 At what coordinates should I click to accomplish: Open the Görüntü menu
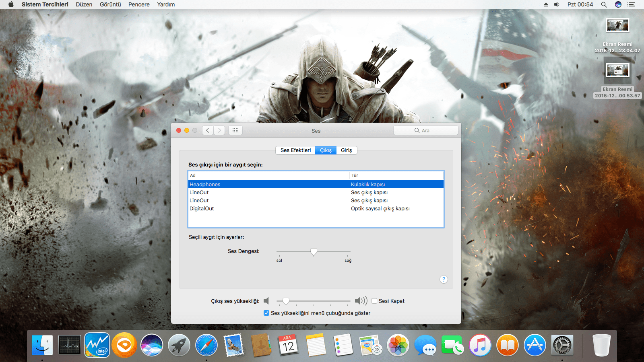point(110,4)
